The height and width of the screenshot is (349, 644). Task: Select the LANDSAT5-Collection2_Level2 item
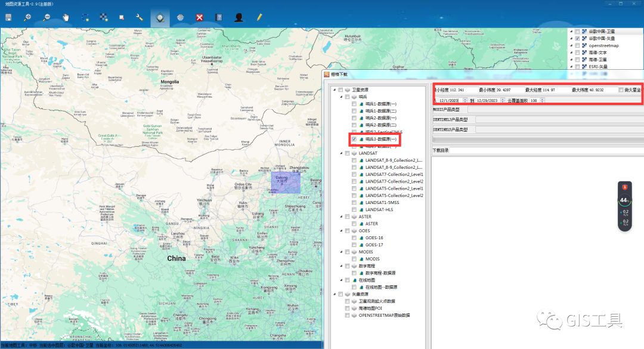[394, 196]
